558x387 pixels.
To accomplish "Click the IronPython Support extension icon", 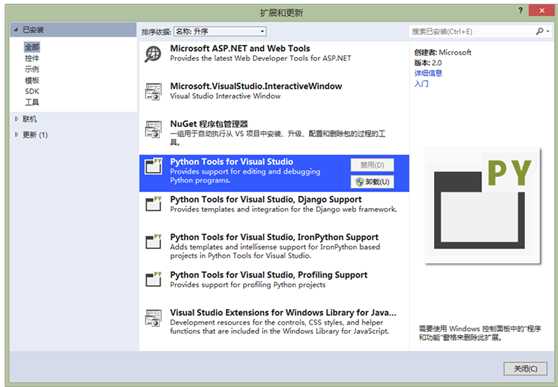I will [153, 242].
